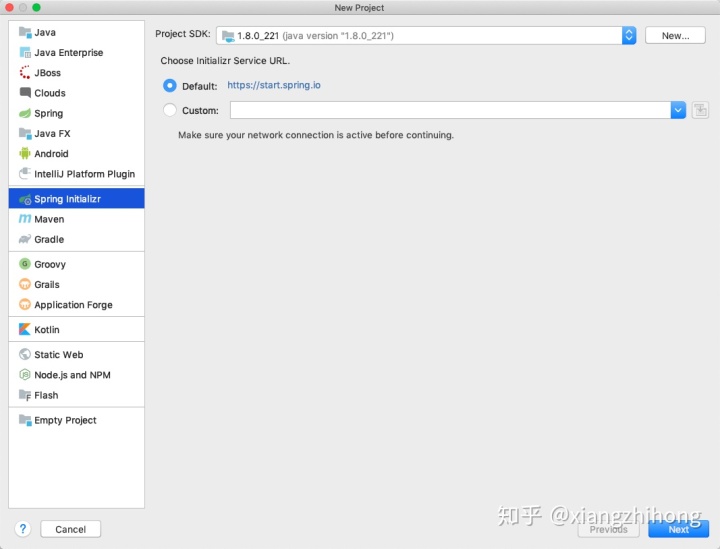The image size is (720, 549).
Task: Click the Empty Project folder icon
Action: tap(25, 420)
